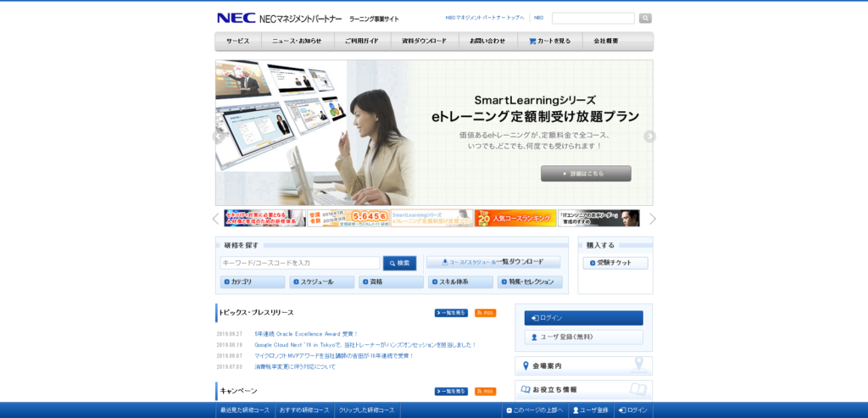Select the 人気コースランキング banner thumbnail
Image resolution: width=868 pixels, height=418 pixels.
[515, 218]
